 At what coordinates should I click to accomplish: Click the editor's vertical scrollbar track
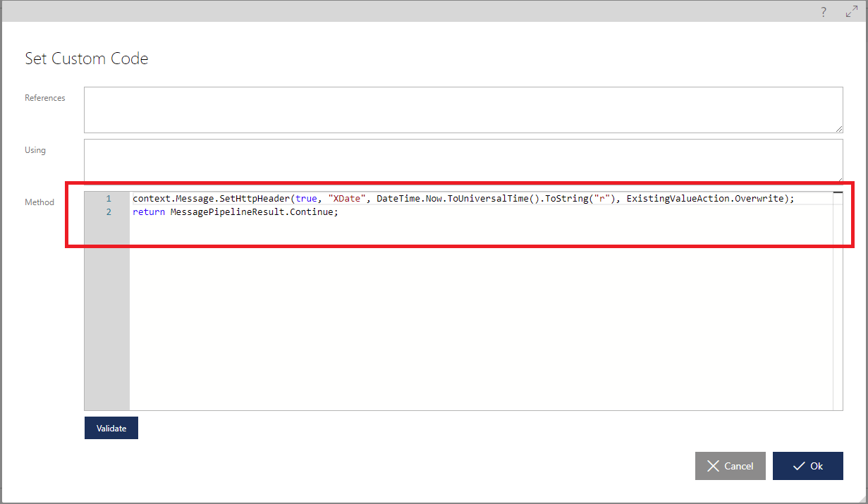[838, 303]
